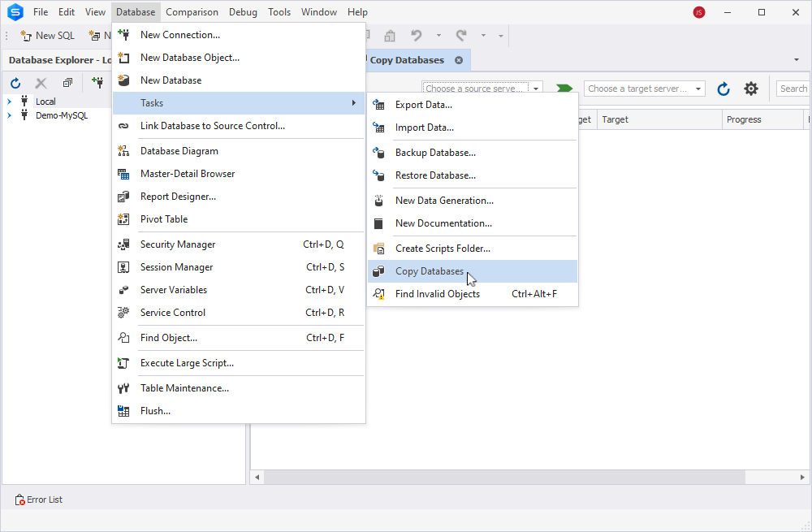Open the source server dropdown arrow
Viewport: 812px width, 532px height.
tap(536, 89)
